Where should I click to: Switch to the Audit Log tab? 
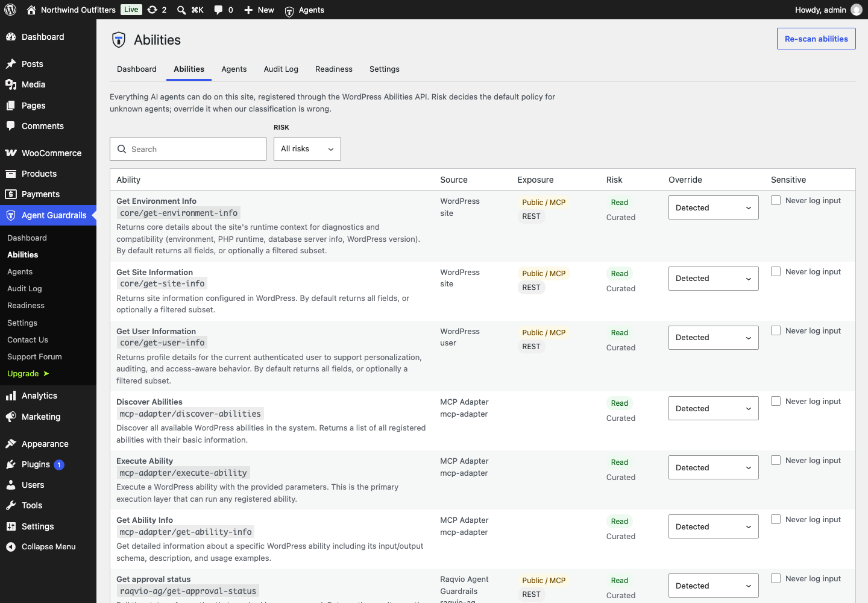click(x=281, y=69)
